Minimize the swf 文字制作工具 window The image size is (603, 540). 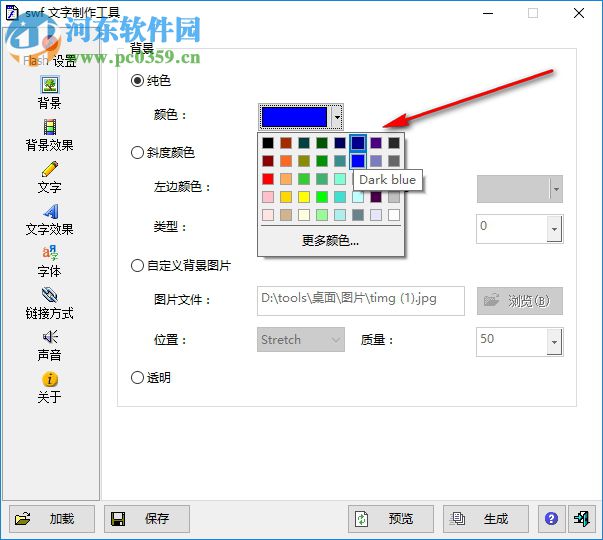click(488, 13)
